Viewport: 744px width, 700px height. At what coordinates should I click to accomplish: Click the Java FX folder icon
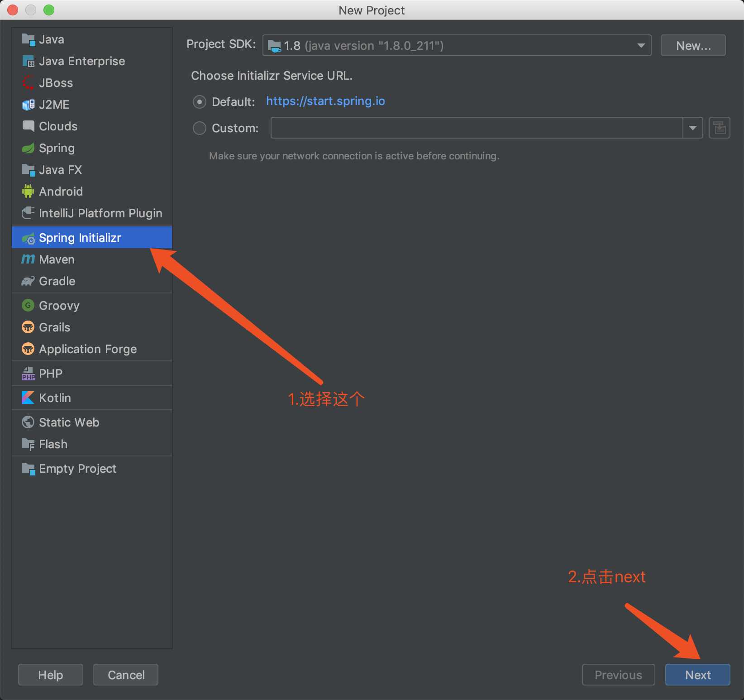[28, 170]
